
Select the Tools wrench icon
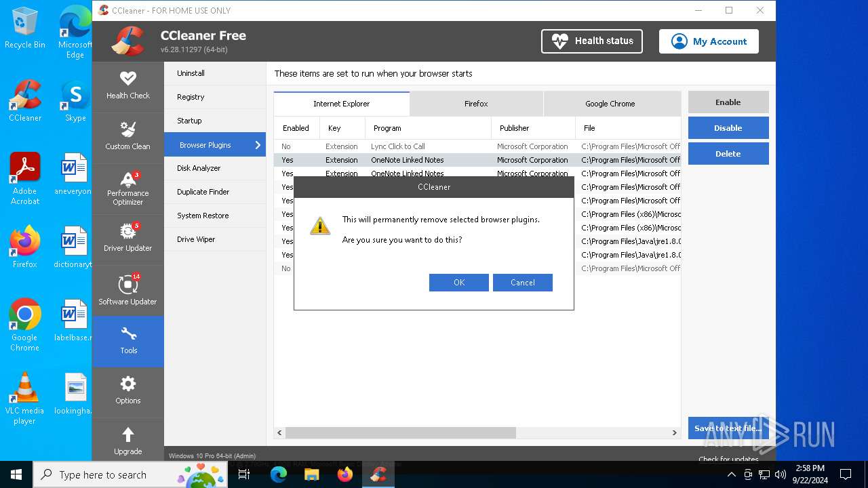(128, 333)
